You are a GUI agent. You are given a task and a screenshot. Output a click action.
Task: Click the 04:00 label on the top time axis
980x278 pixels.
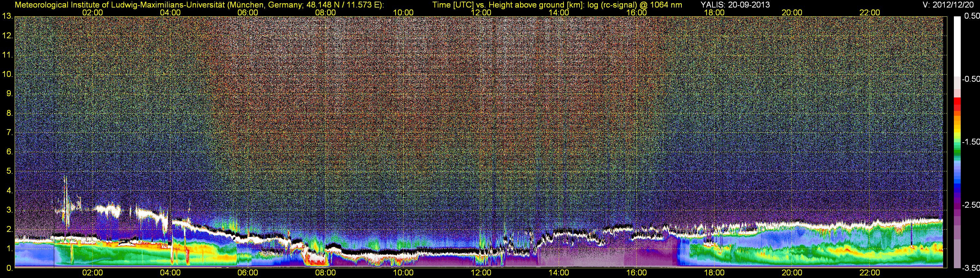click(x=170, y=12)
